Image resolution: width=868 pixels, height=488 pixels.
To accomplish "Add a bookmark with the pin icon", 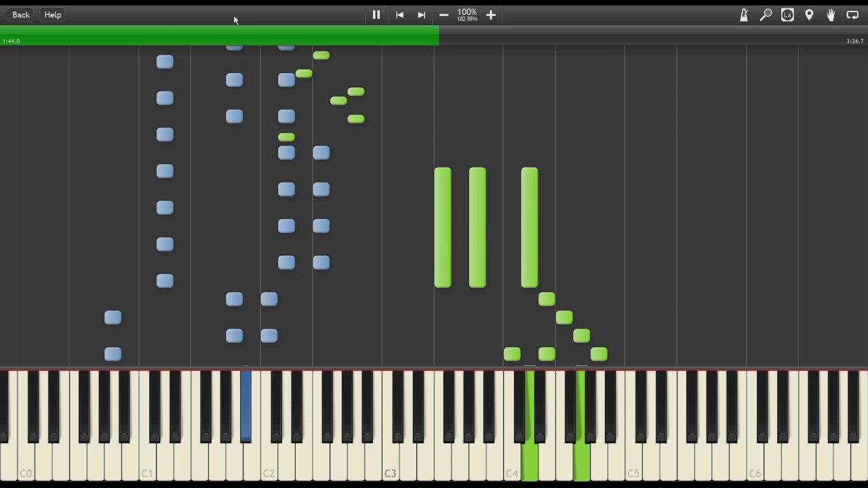I will pos(809,15).
